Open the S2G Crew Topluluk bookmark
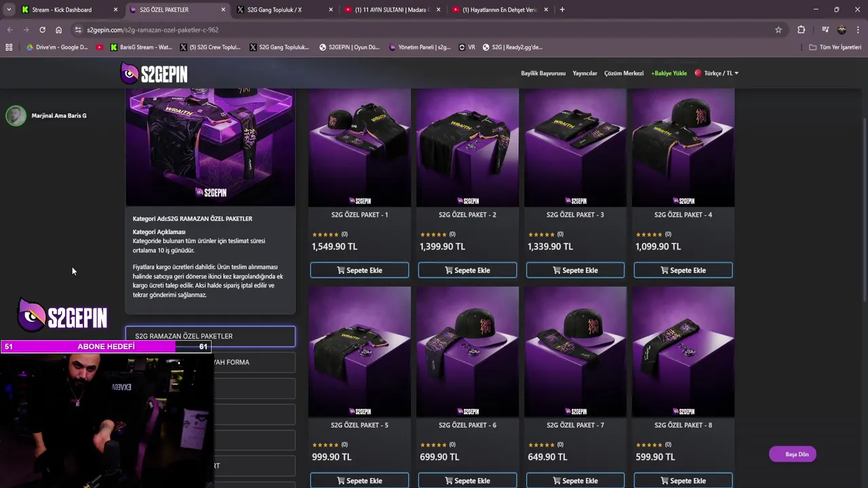 (x=210, y=47)
